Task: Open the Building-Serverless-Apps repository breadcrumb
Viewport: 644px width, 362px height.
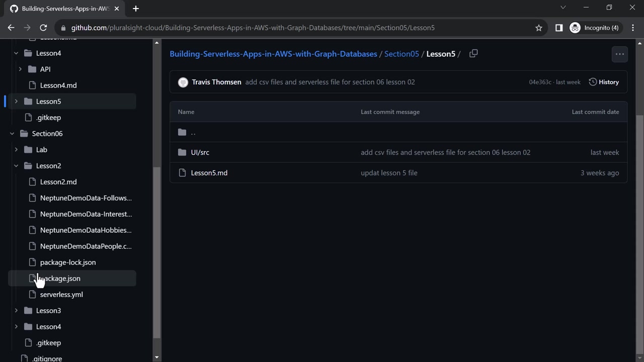Action: click(273, 54)
